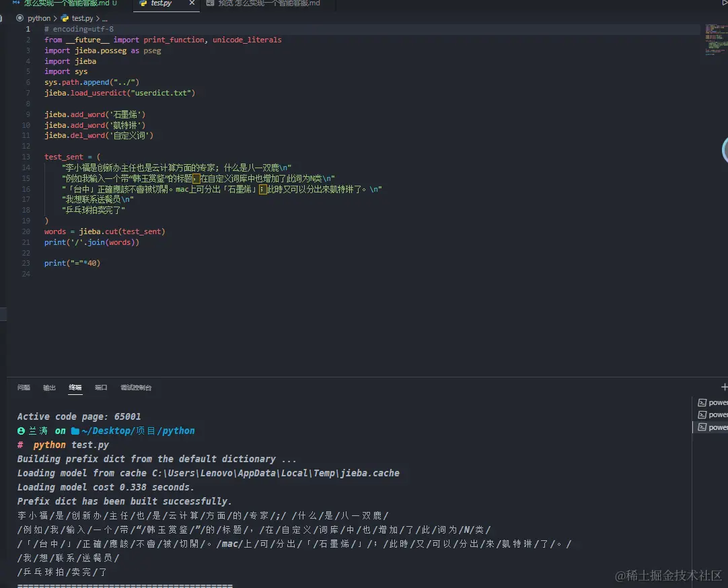Screen dimensions: 728x588
Task: Select the test.py breadcrumb item
Action: 82,18
